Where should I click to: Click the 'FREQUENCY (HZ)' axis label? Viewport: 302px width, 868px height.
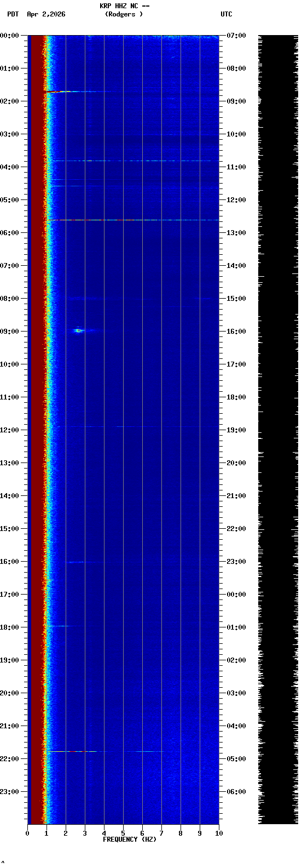tap(130, 840)
